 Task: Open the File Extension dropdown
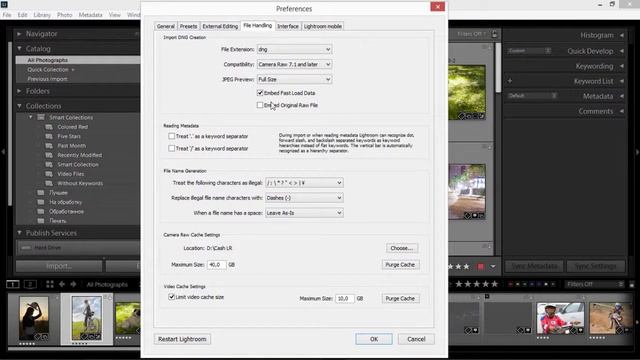tap(294, 49)
